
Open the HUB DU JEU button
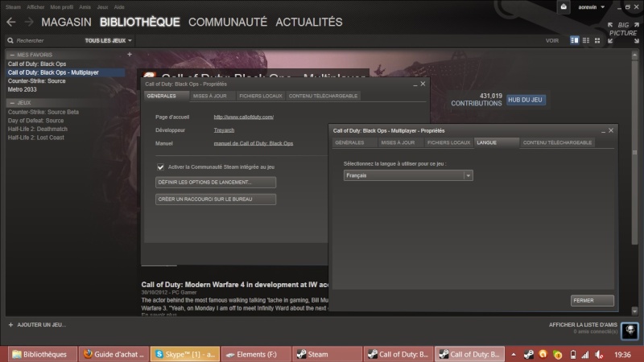click(526, 100)
